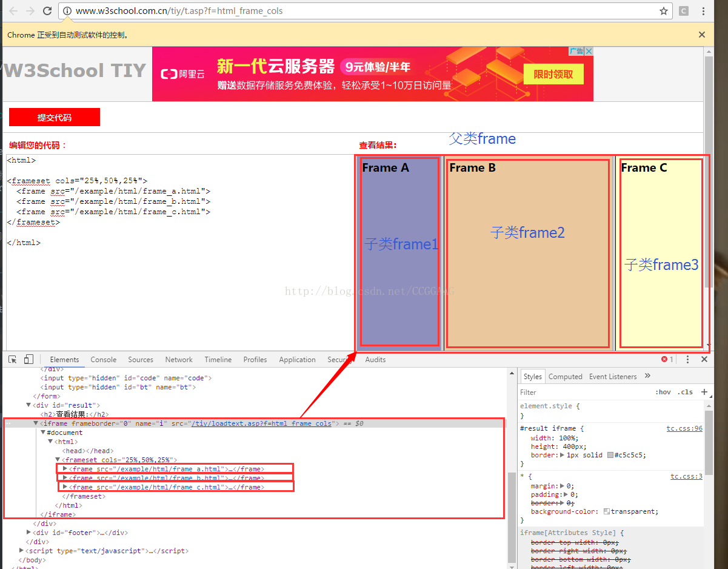
Task: Click the transparent background-color swatch
Action: [x=607, y=511]
